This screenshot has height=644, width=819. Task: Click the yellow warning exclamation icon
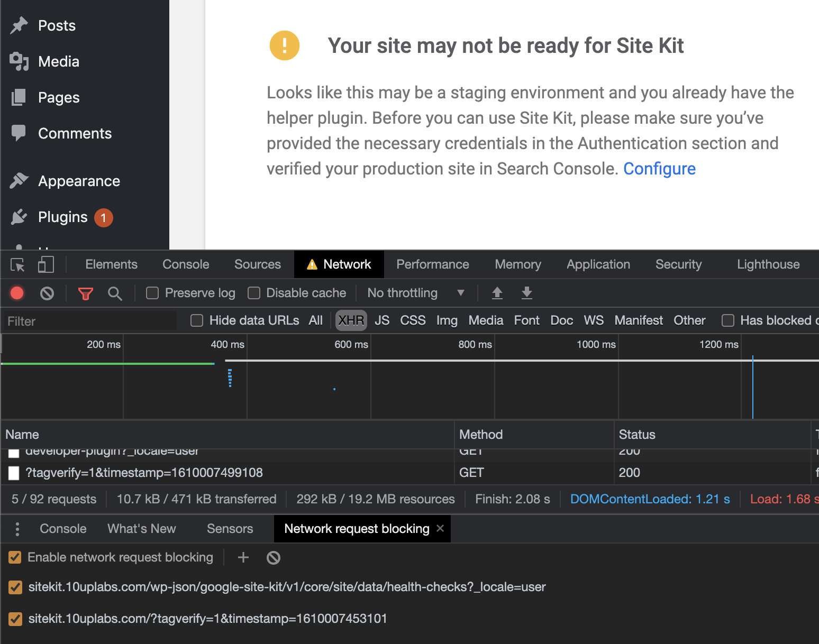tap(285, 45)
